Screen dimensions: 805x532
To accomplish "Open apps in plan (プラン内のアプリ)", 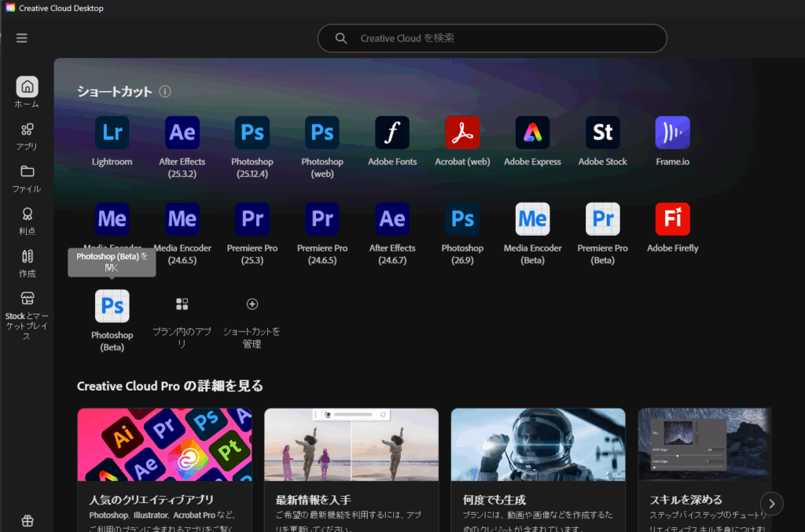I will pyautogui.click(x=182, y=322).
